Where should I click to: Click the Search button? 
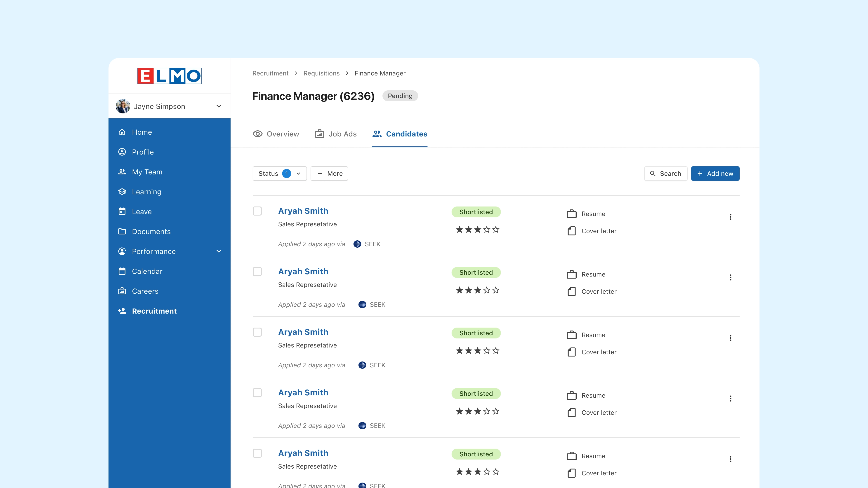click(x=666, y=174)
